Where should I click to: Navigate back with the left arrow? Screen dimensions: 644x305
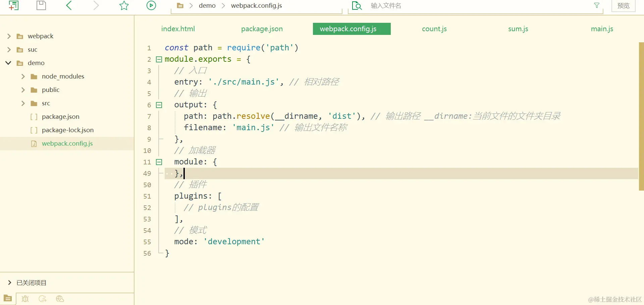click(x=69, y=5)
